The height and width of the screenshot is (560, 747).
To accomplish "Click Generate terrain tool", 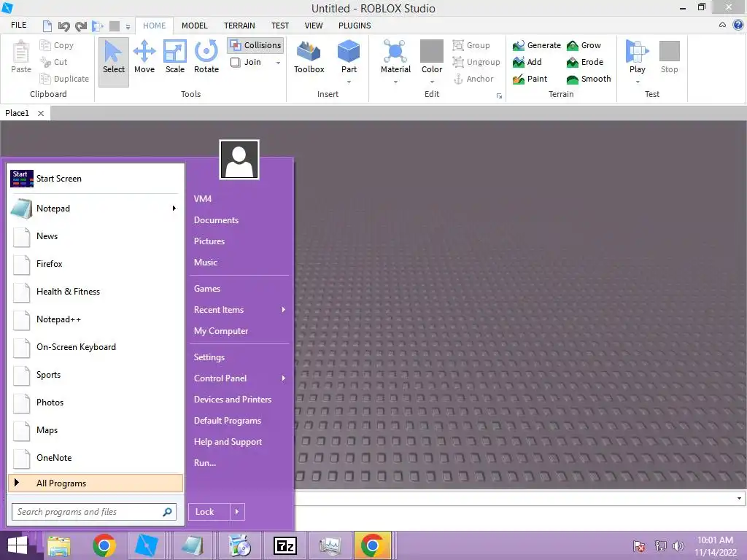I will pyautogui.click(x=536, y=45).
